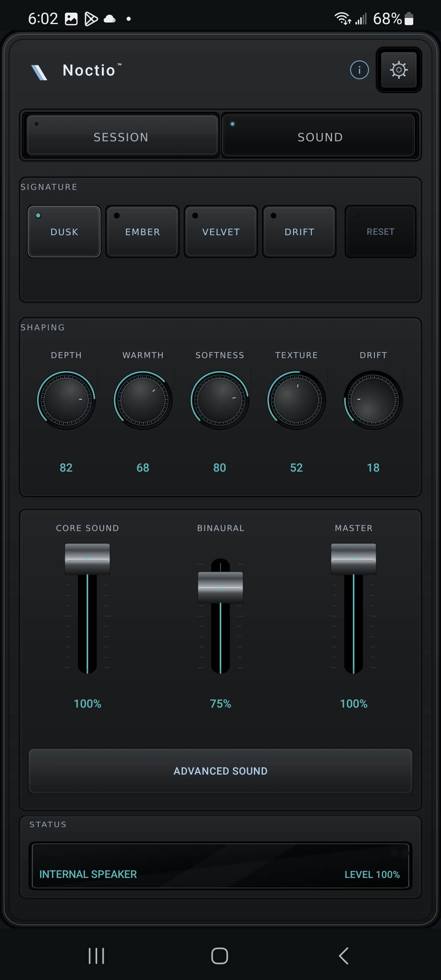Click the BINAURAL fader handle
441x980 pixels.
[220, 588]
